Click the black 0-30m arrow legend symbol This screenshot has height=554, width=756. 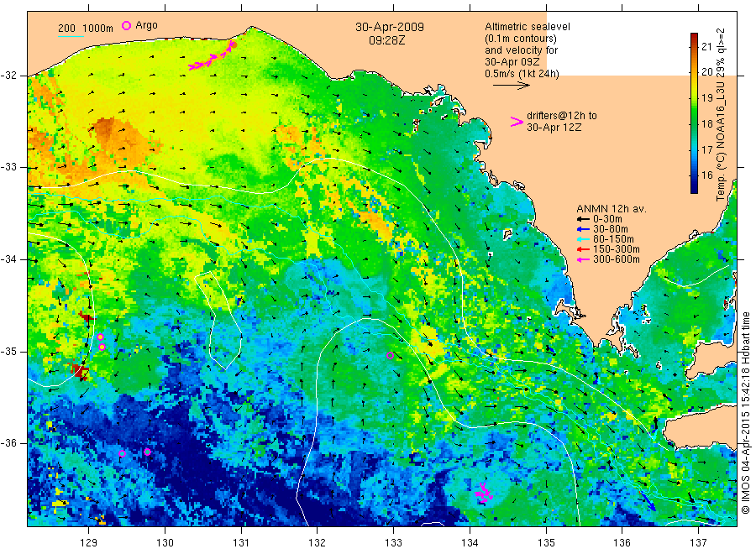[584, 219]
